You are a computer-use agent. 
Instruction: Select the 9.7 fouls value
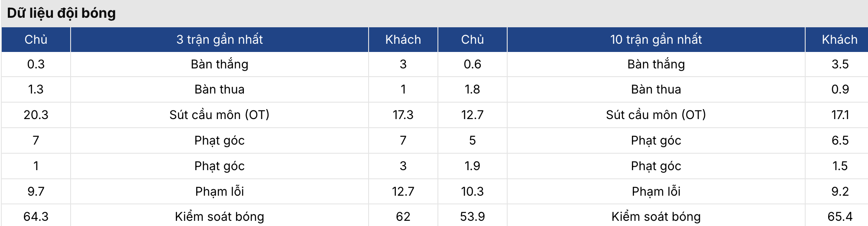click(x=36, y=191)
